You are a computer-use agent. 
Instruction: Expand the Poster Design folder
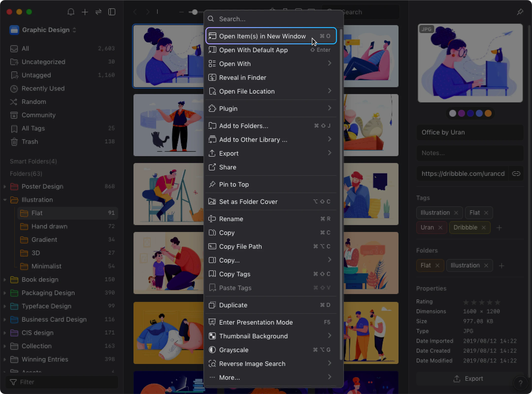(x=5, y=186)
